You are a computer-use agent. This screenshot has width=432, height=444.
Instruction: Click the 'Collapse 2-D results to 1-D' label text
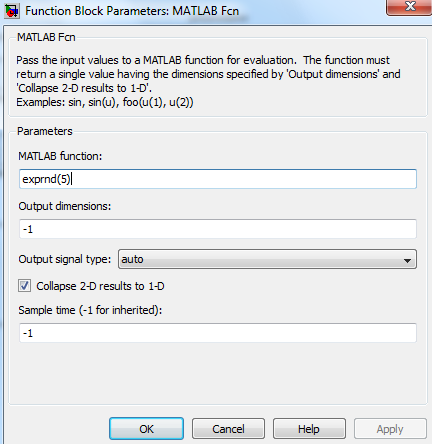coord(100,286)
